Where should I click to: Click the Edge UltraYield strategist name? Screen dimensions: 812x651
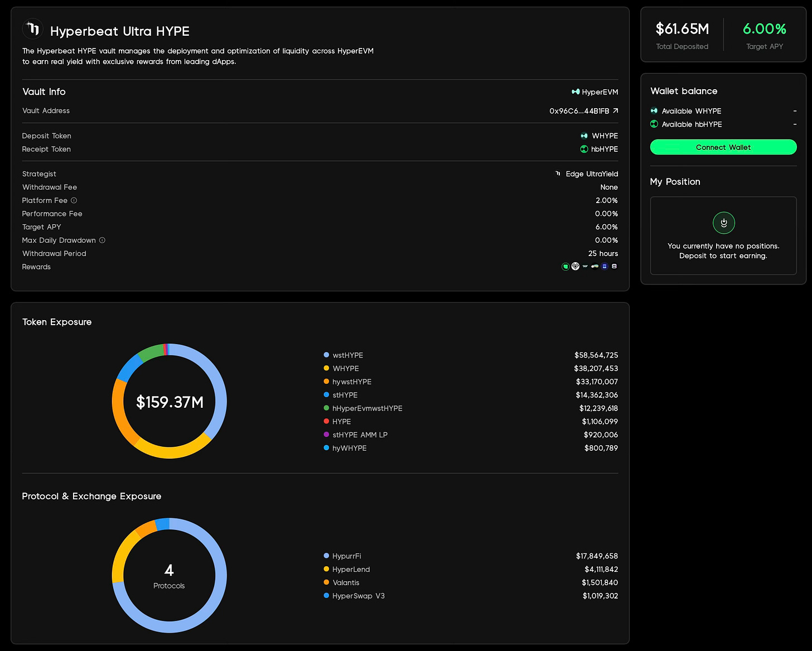592,174
